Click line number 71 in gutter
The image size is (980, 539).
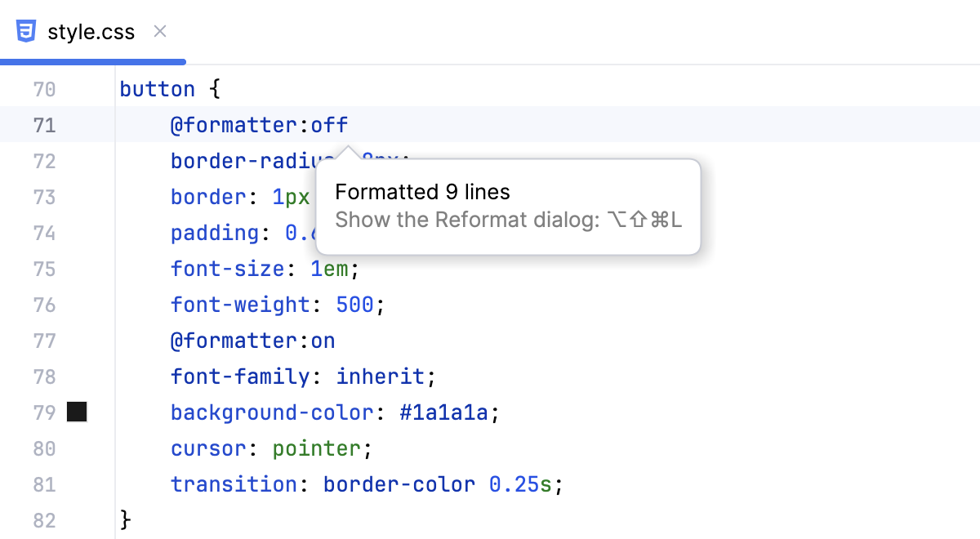pyautogui.click(x=44, y=125)
